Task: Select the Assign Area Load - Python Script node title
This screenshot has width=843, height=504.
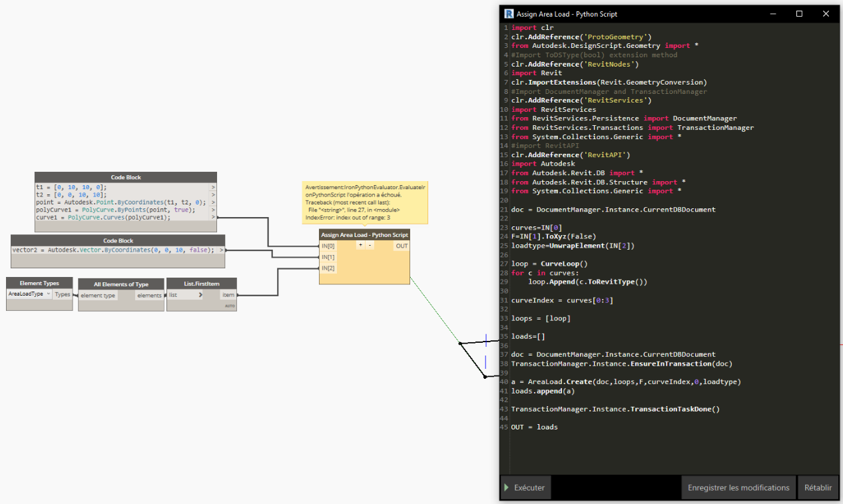Action: coord(364,235)
